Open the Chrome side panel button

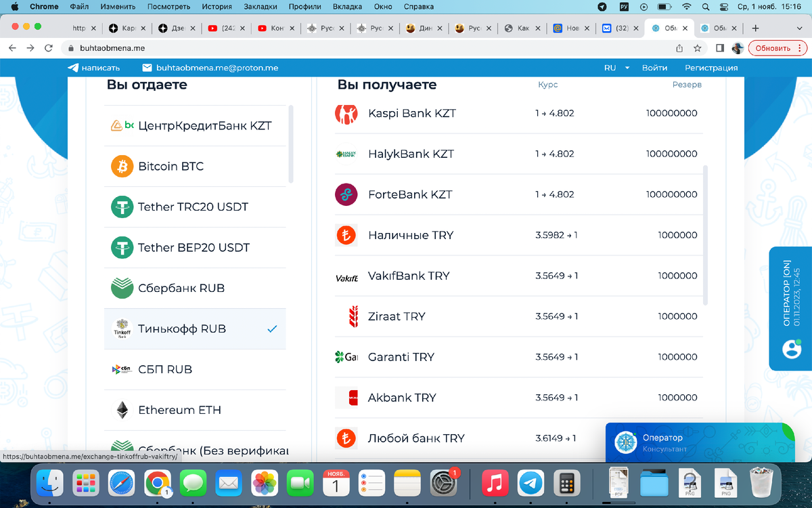720,48
